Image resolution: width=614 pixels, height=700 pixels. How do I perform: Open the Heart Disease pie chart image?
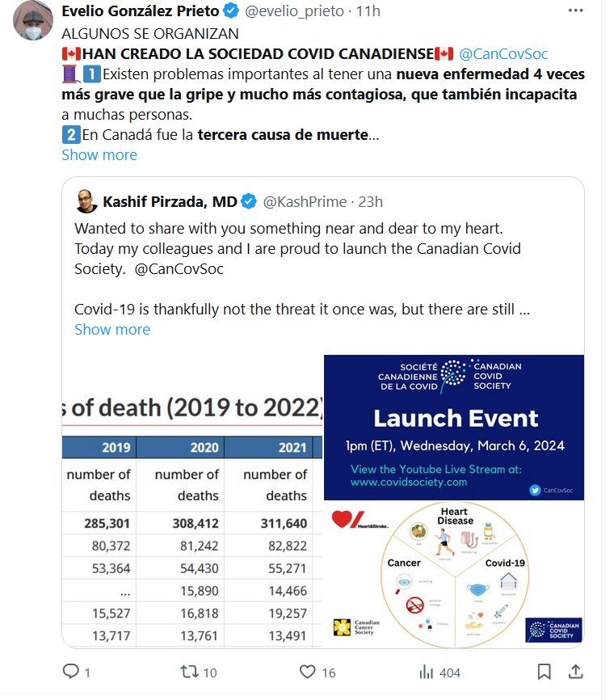[454, 574]
